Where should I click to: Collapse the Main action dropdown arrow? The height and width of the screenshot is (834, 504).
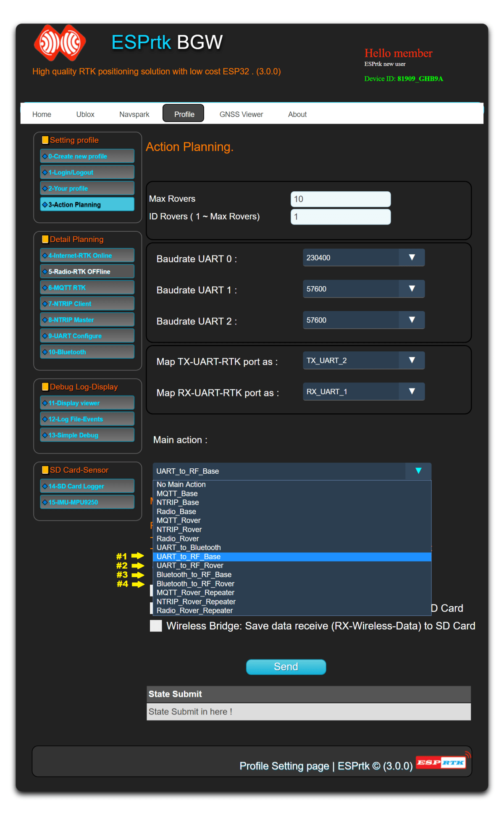pos(418,471)
